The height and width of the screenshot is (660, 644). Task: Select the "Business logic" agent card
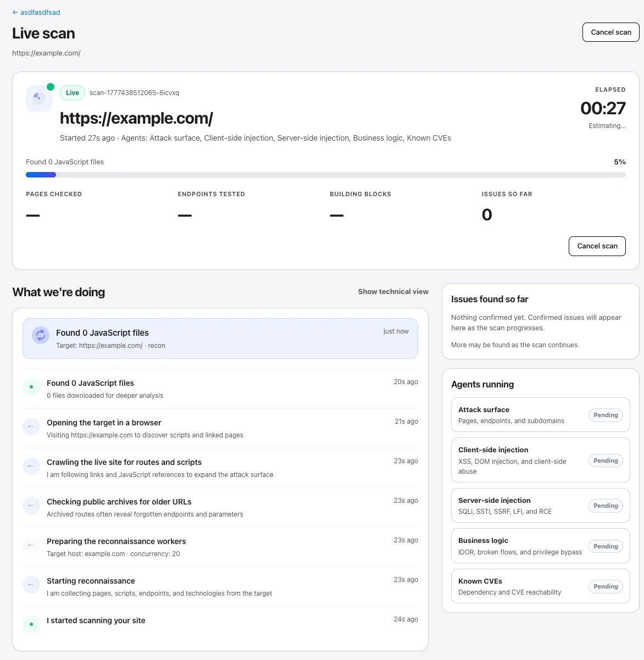[540, 546]
